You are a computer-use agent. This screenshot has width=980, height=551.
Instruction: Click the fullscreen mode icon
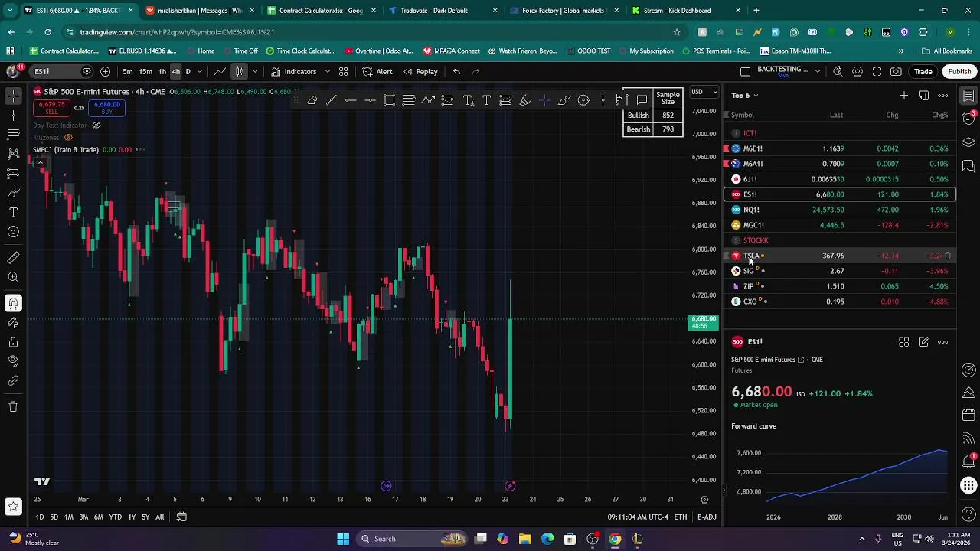tap(877, 71)
